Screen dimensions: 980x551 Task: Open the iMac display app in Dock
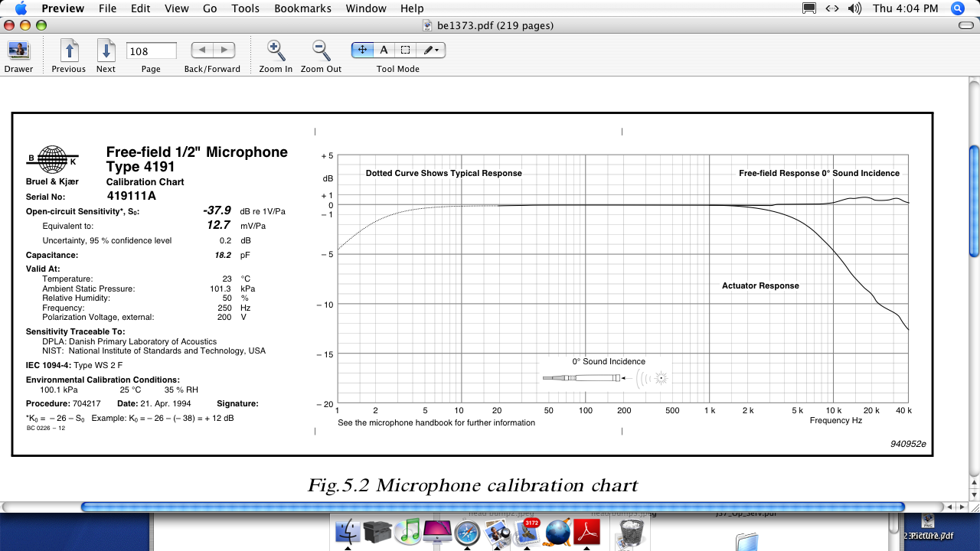coord(437,531)
